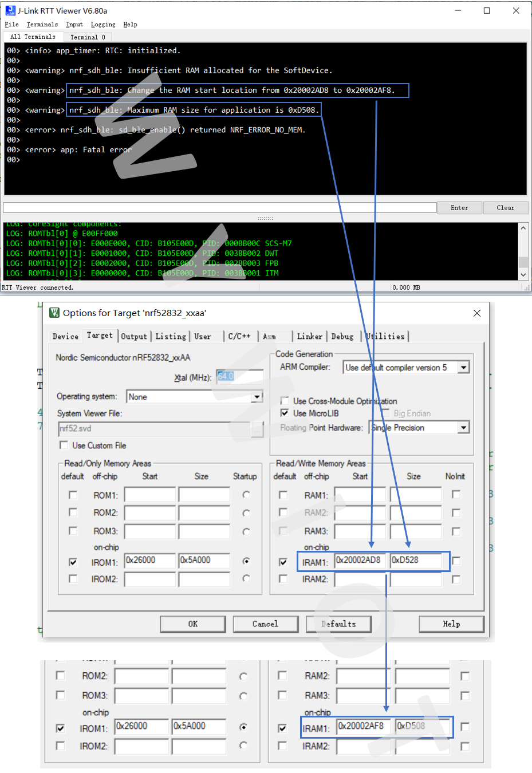Click the IRAM1 Start field 0x20002AF8

coord(364,727)
